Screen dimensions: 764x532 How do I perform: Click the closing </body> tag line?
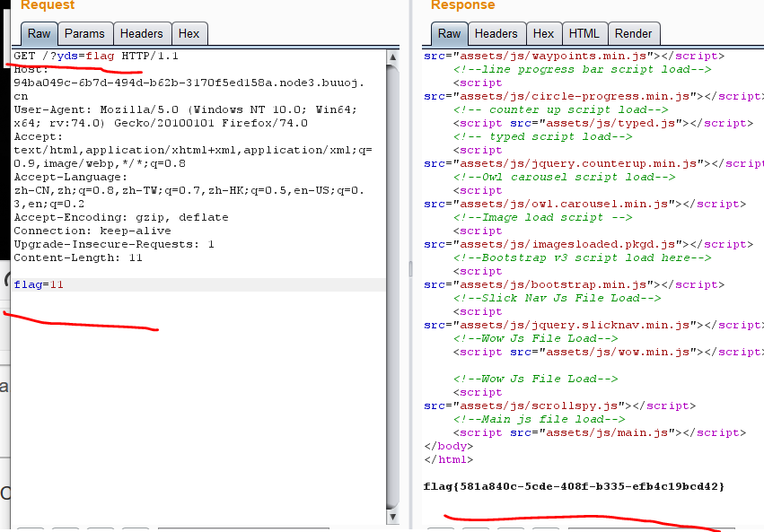pos(449,446)
